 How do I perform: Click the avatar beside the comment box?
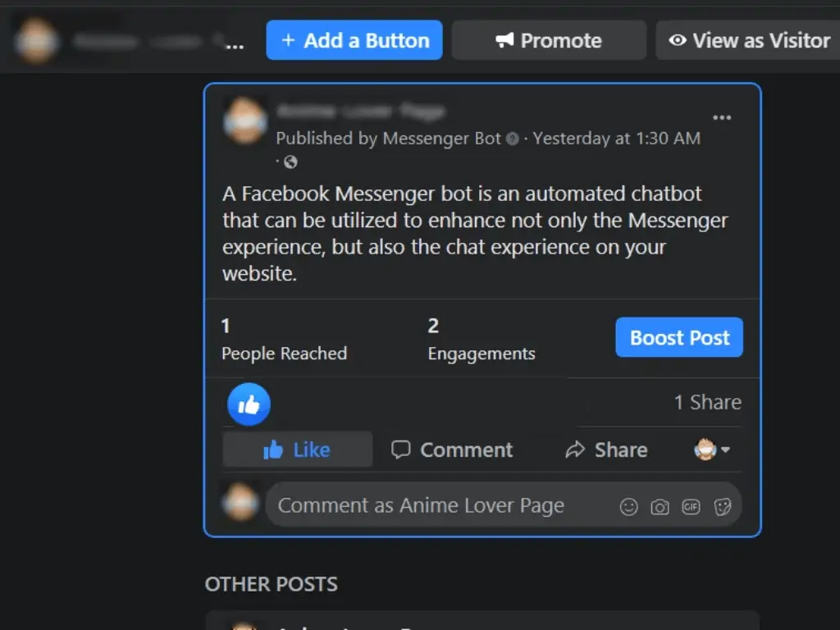pos(240,502)
